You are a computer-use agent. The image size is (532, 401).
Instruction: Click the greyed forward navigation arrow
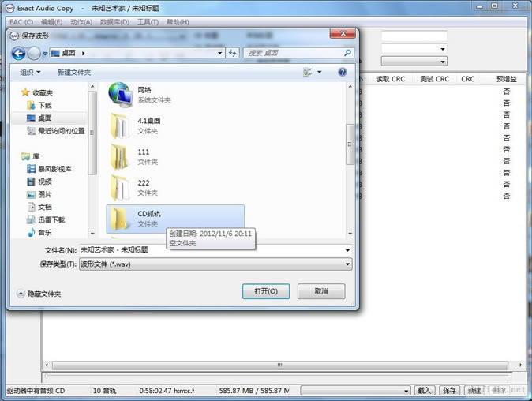pos(34,53)
